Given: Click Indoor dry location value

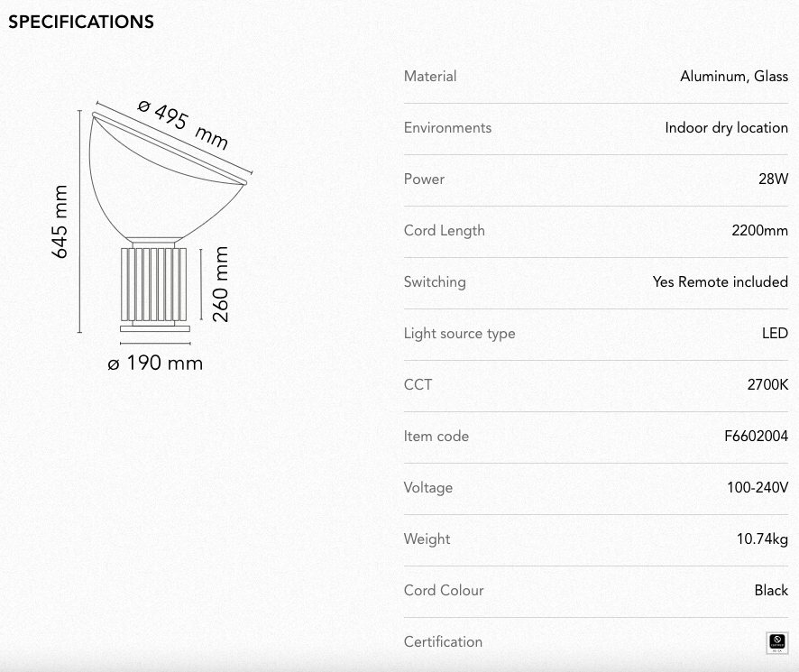Looking at the screenshot, I should [726, 128].
